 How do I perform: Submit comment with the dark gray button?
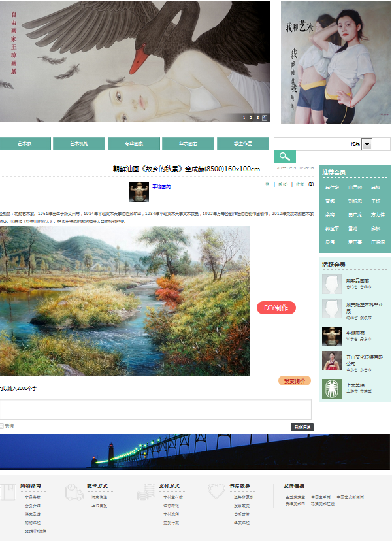[302, 427]
